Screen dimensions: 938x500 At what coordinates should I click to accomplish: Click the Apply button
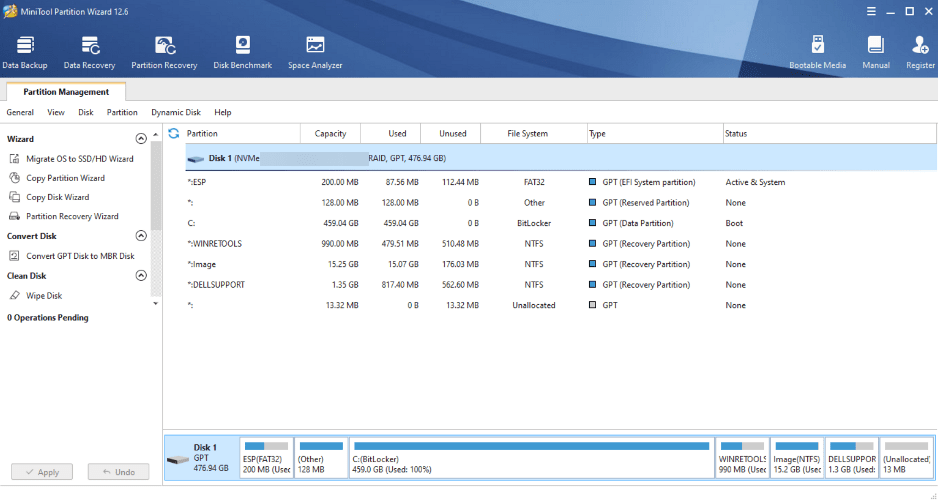pyautogui.click(x=42, y=472)
